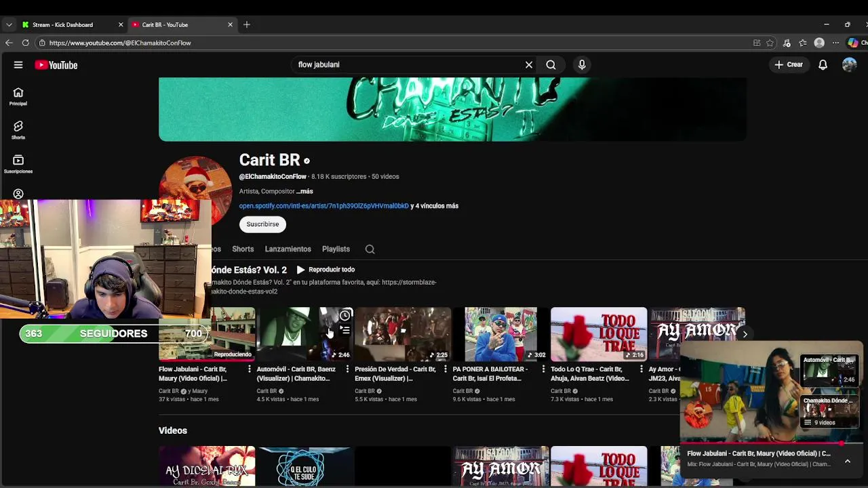The width and height of the screenshot is (868, 488).
Task: Open the @ElChamakitoConFlow handle text
Action: click(273, 177)
